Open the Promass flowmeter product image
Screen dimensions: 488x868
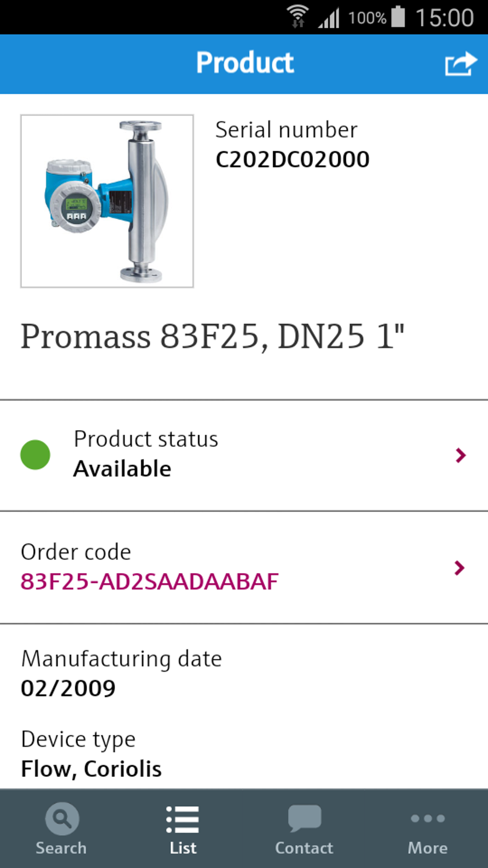[107, 201]
